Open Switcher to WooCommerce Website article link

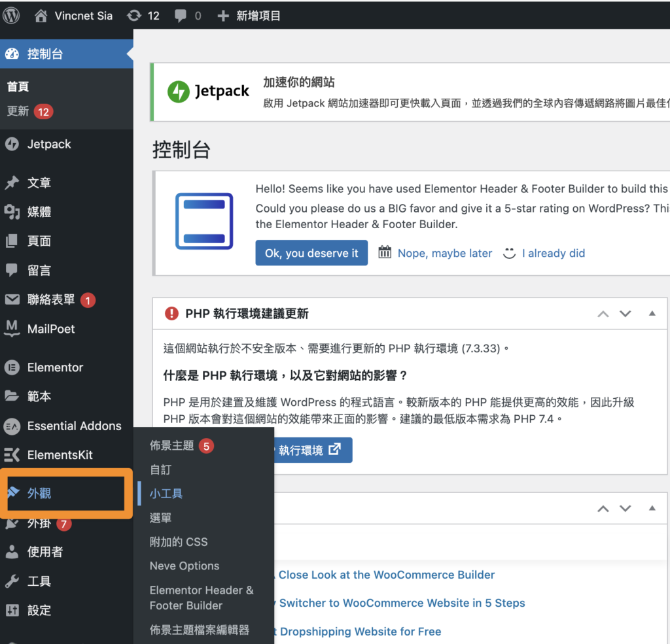(402, 603)
